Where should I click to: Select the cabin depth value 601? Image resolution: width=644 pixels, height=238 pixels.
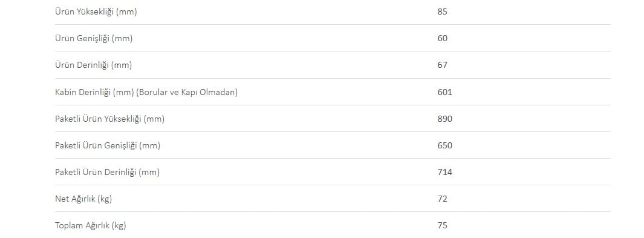pyautogui.click(x=445, y=92)
